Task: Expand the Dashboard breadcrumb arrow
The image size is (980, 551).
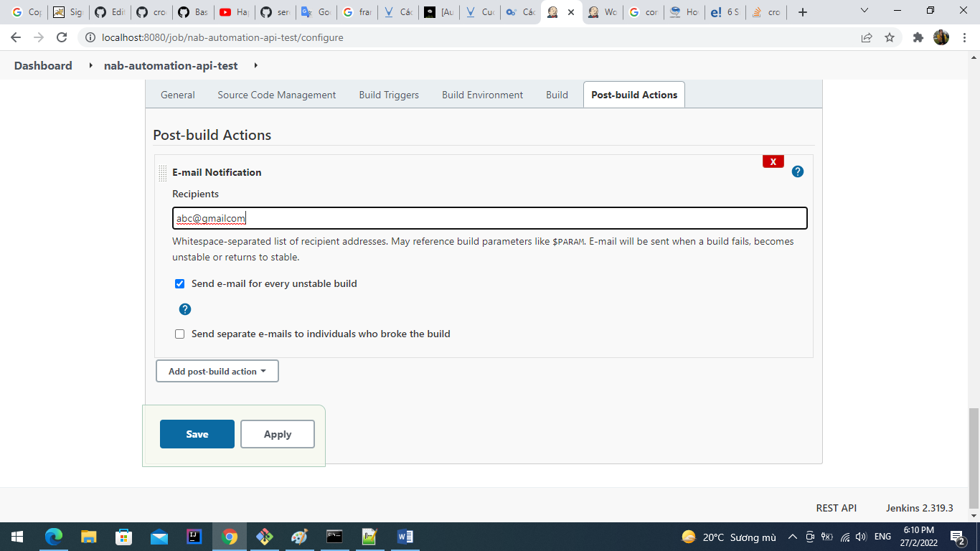Action: (x=90, y=65)
